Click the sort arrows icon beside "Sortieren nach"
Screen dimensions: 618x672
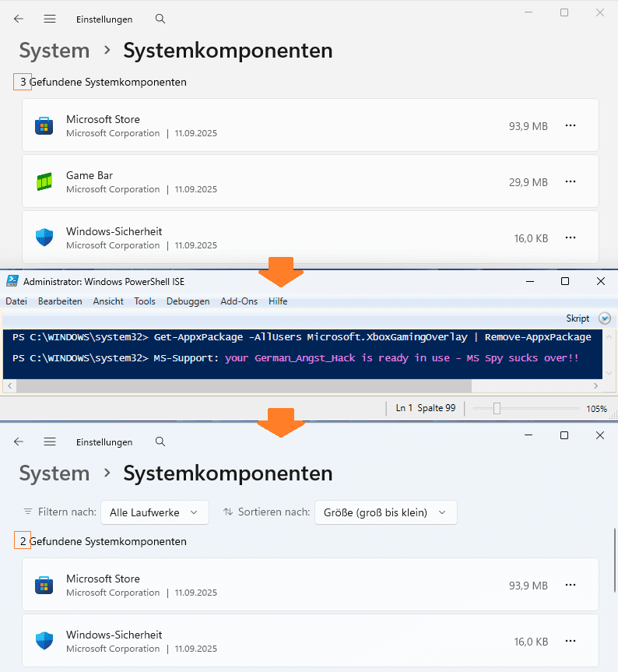[x=228, y=512]
